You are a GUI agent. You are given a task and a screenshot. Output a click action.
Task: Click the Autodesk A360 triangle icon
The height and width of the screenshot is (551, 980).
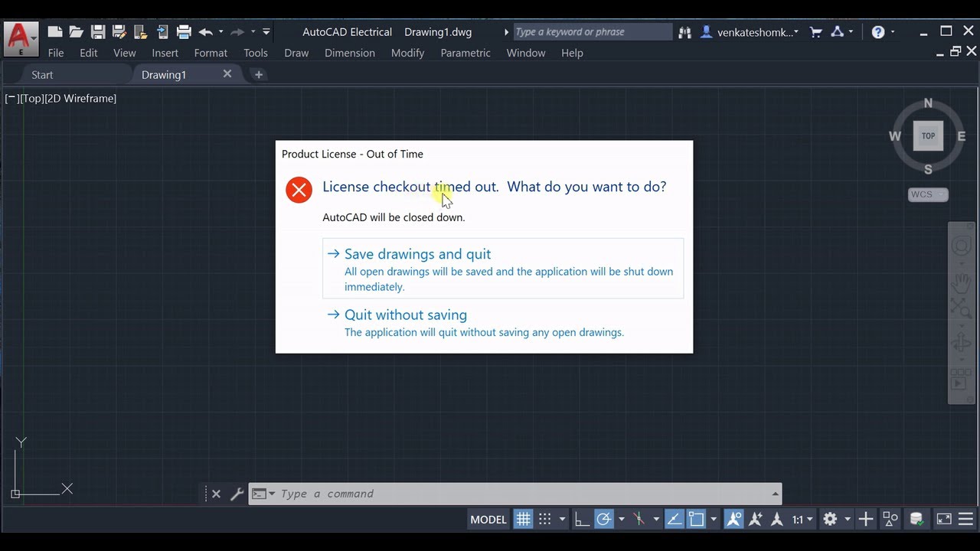pyautogui.click(x=837, y=32)
